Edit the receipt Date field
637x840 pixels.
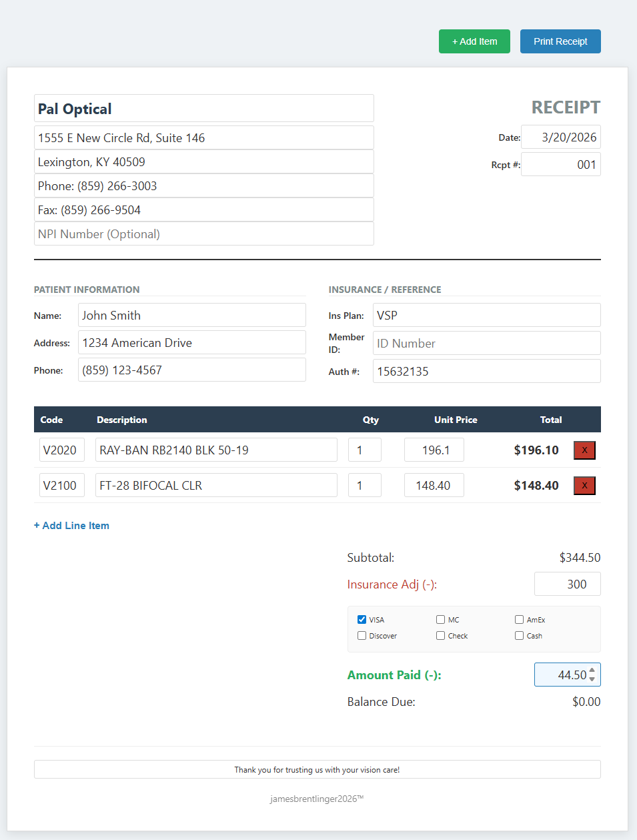560,137
